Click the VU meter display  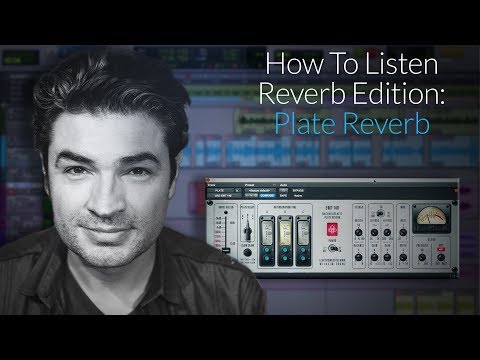click(432, 218)
